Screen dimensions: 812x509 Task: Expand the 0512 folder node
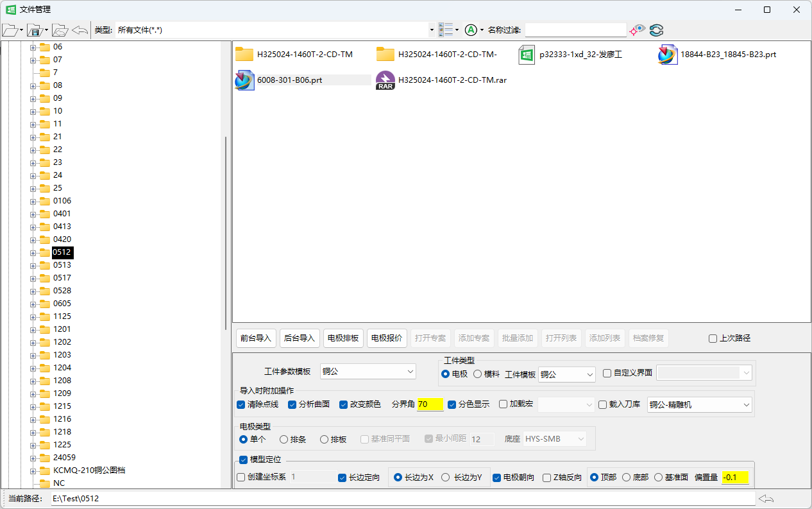coord(33,252)
